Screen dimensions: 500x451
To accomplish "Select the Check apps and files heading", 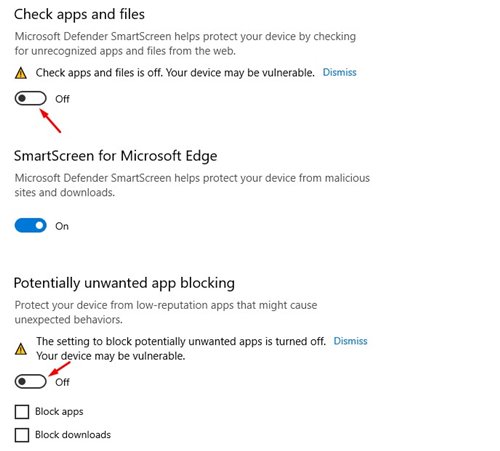I will point(79,15).
